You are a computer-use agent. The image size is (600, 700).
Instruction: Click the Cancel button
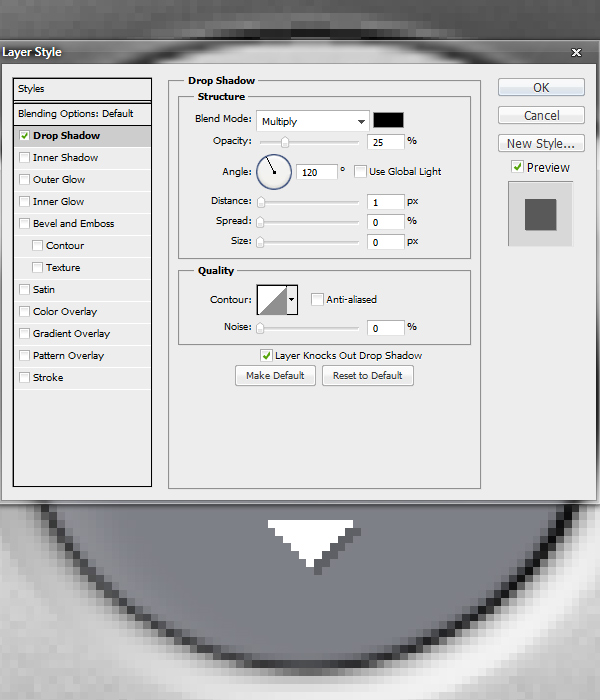541,115
